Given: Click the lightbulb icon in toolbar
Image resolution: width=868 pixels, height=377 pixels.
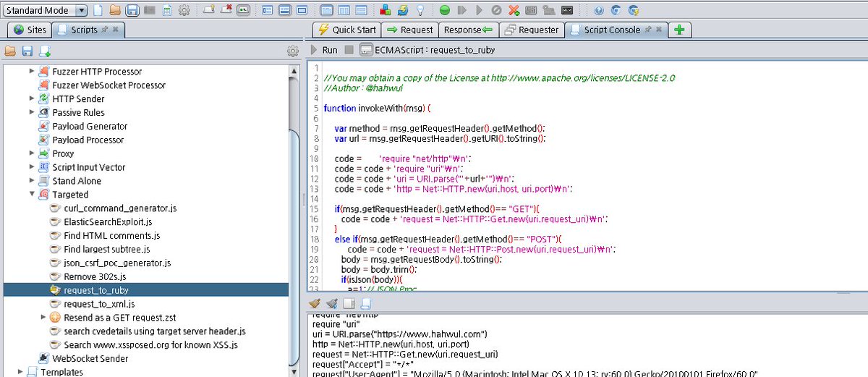Looking at the screenshot, I should [x=420, y=10].
